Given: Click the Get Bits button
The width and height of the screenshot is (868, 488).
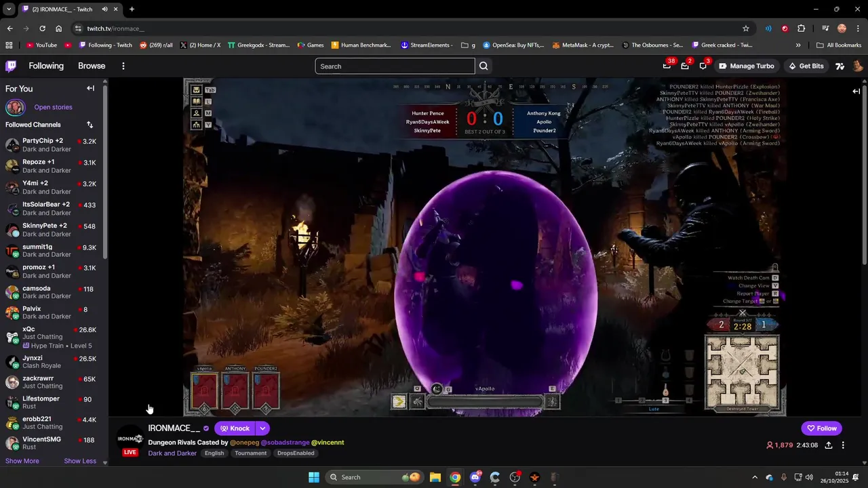Looking at the screenshot, I should [806, 66].
